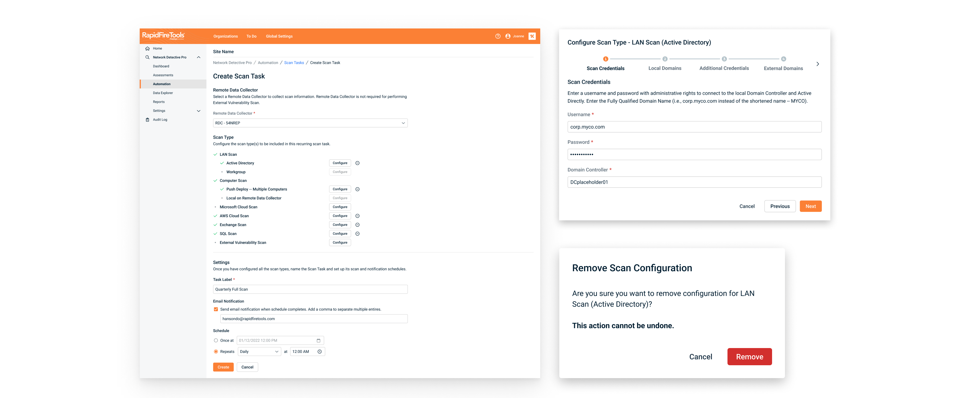This screenshot has height=398, width=980.
Task: Click the help question mark icon
Action: 498,36
